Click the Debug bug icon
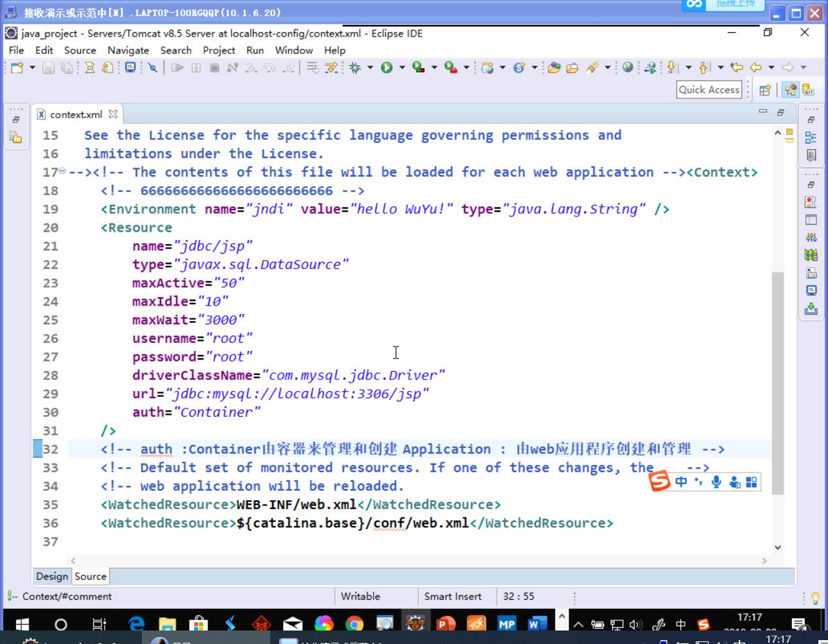This screenshot has width=828, height=644. (x=355, y=67)
